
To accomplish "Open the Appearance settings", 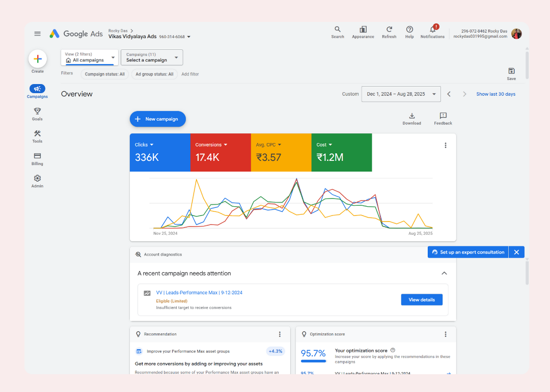I will tap(363, 32).
